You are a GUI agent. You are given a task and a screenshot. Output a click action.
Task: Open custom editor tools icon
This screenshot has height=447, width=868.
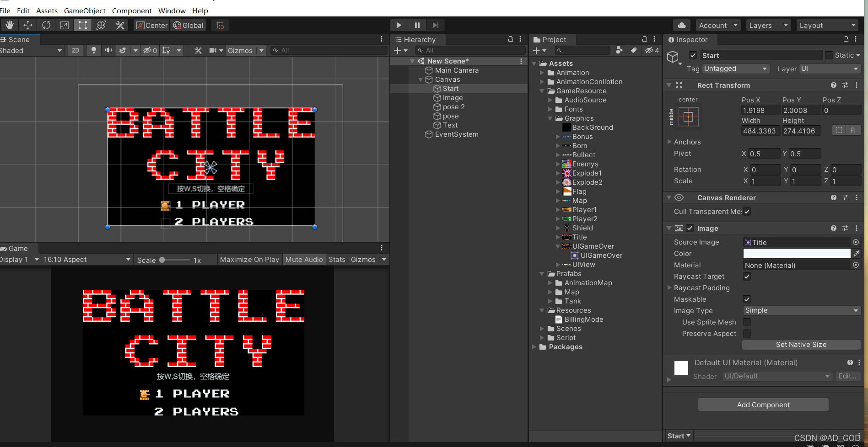click(x=120, y=25)
